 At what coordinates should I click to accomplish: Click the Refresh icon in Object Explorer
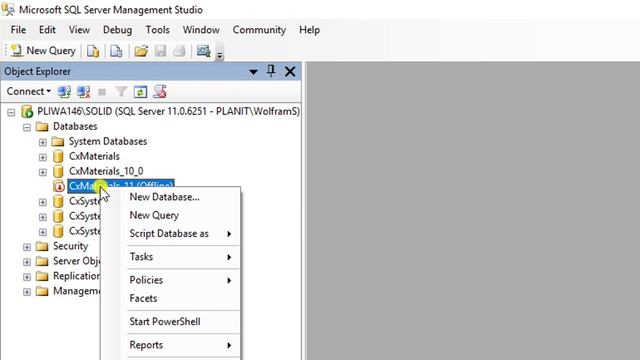pyautogui.click(x=140, y=92)
